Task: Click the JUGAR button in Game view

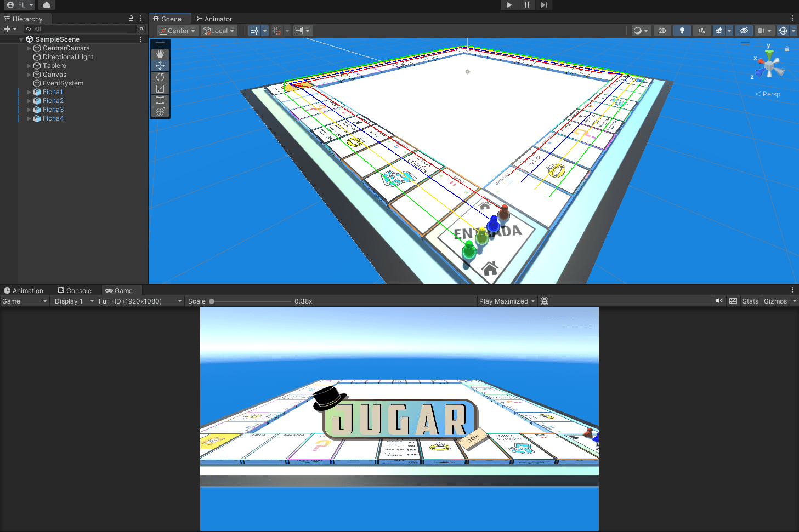Action: click(400, 420)
